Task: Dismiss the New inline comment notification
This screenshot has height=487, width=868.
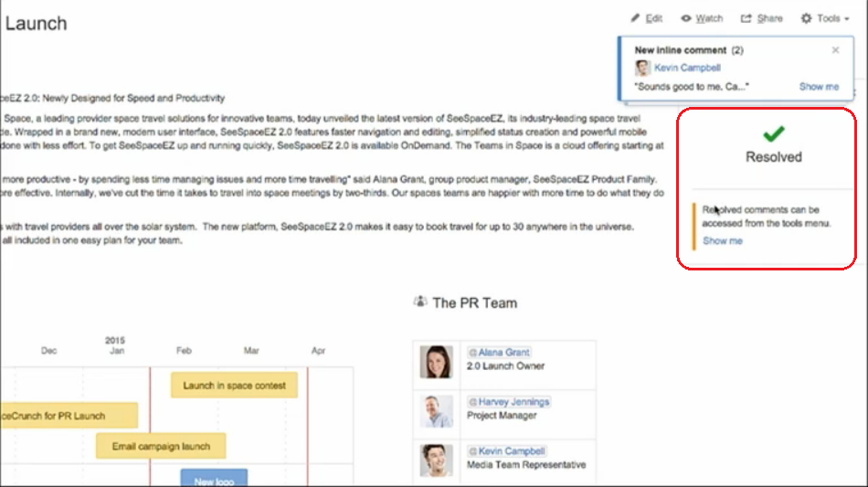Action: click(x=835, y=50)
